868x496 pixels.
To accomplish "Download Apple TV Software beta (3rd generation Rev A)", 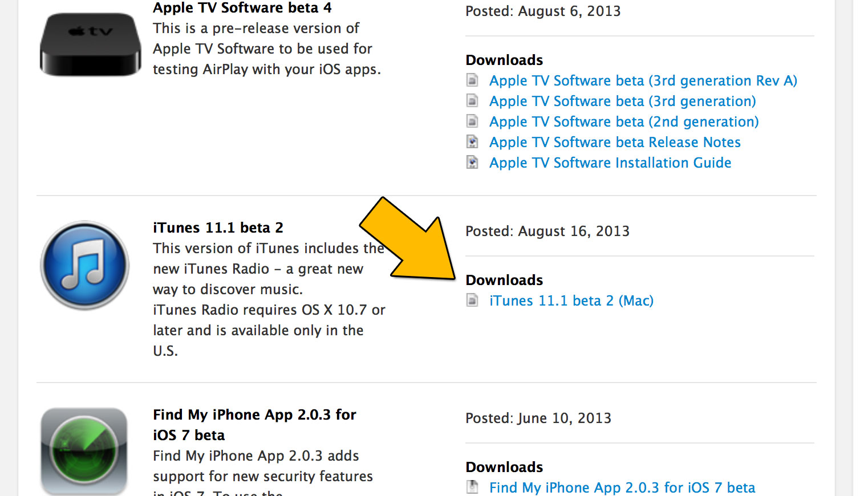I will point(643,81).
